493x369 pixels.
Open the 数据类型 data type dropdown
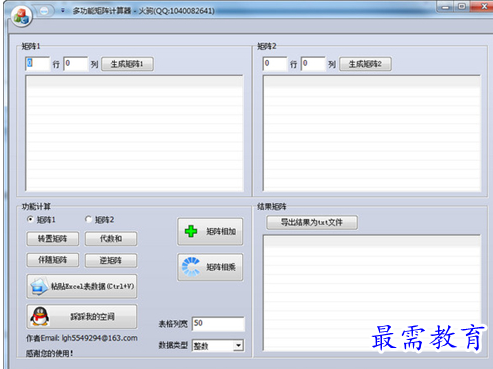(x=238, y=345)
